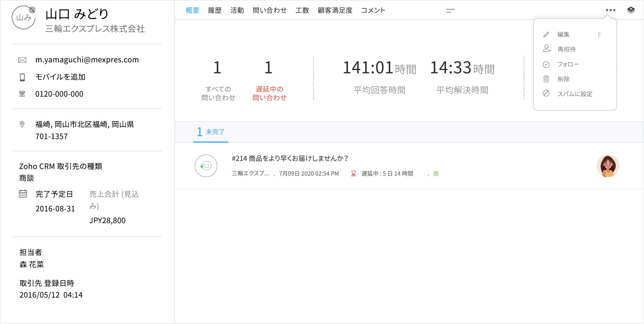644x324 pixels.
Task: Click the 三輪エクスプ... account on ticket row
Action: [x=251, y=174]
